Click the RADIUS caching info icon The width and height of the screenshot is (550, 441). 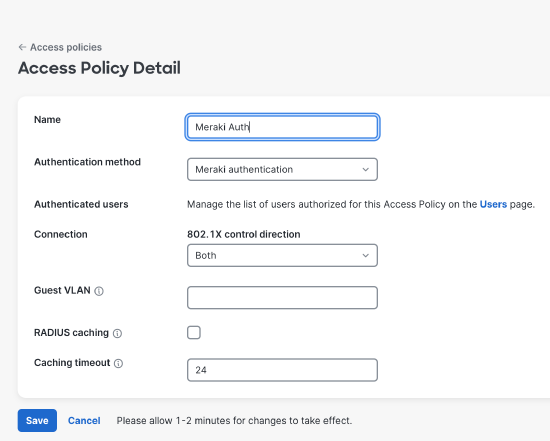click(x=118, y=333)
